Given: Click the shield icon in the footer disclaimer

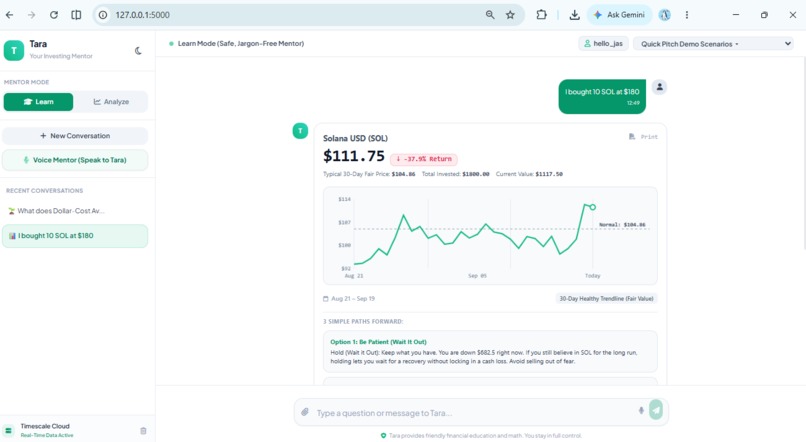Looking at the screenshot, I should click(383, 435).
